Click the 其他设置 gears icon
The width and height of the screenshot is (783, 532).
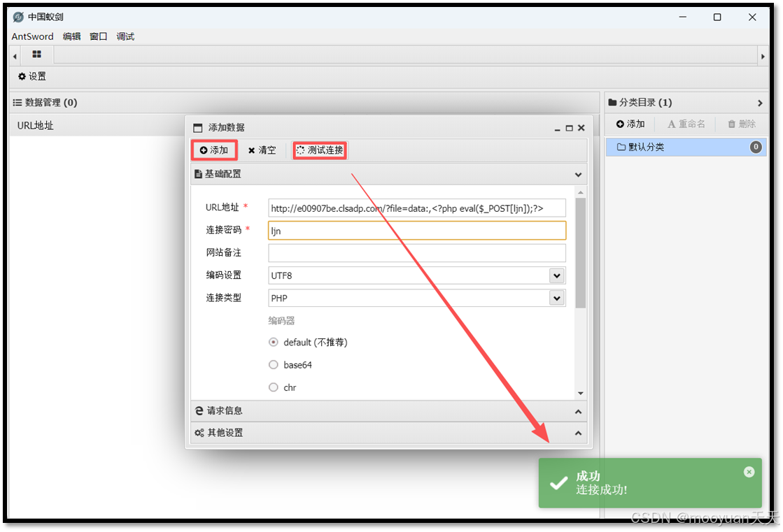199,433
